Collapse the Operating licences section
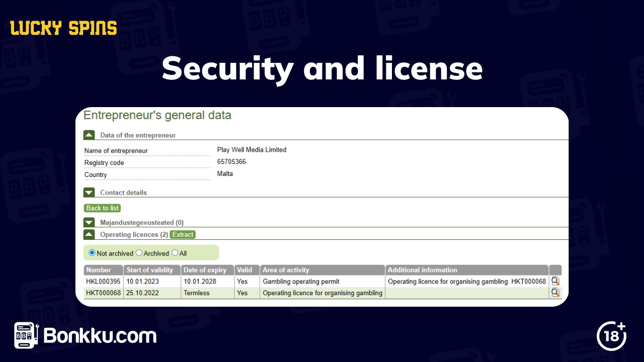This screenshot has width=644, height=362. 89,234
